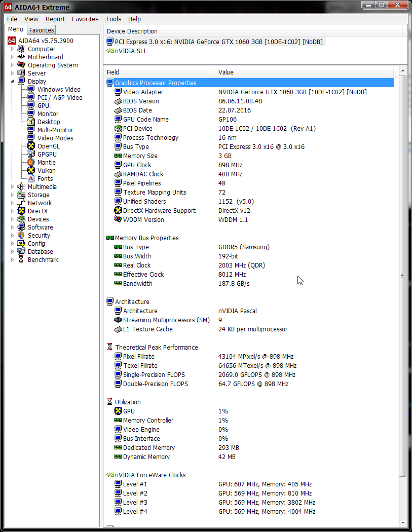This screenshot has width=412, height=532.
Task: Click the GPU Clock value 898 MHz
Action: 231,165
